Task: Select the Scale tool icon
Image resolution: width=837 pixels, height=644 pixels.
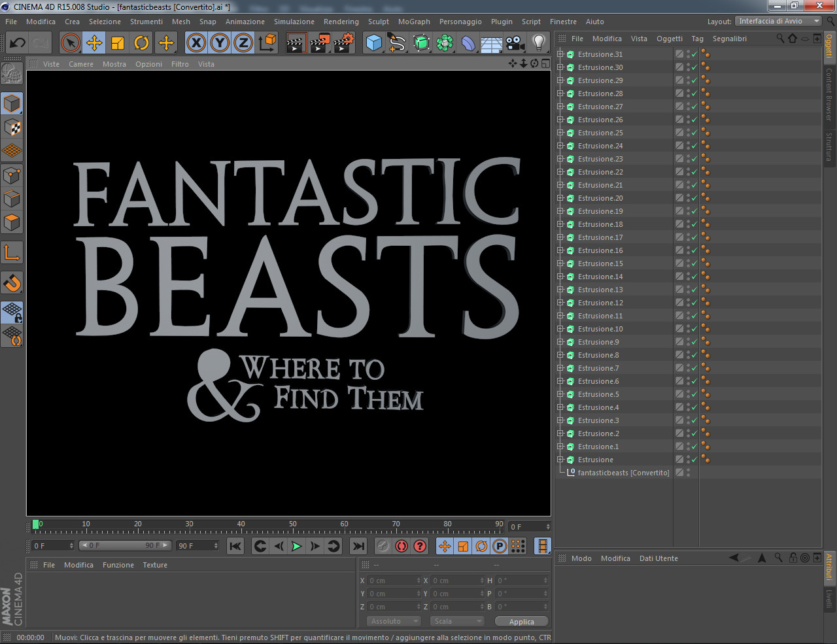Action: coord(118,43)
